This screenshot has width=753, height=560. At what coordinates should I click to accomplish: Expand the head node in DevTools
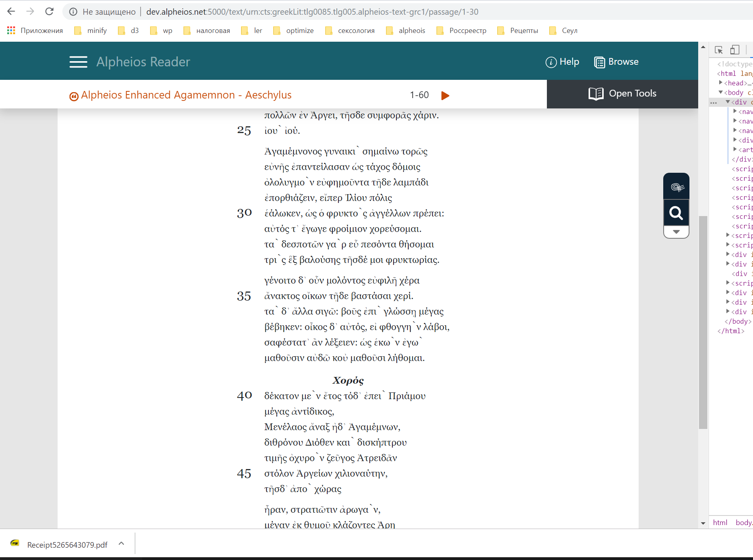721,83
